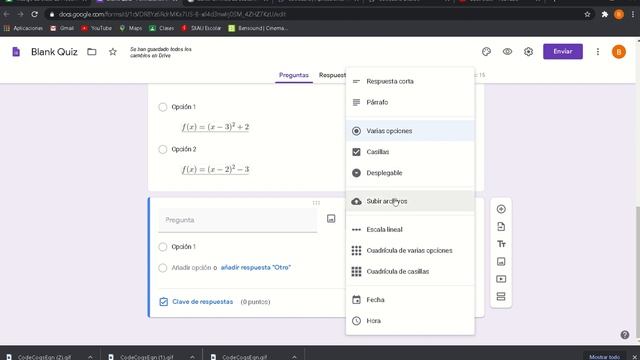
Task: Open the help question-mark button
Action: point(624,335)
